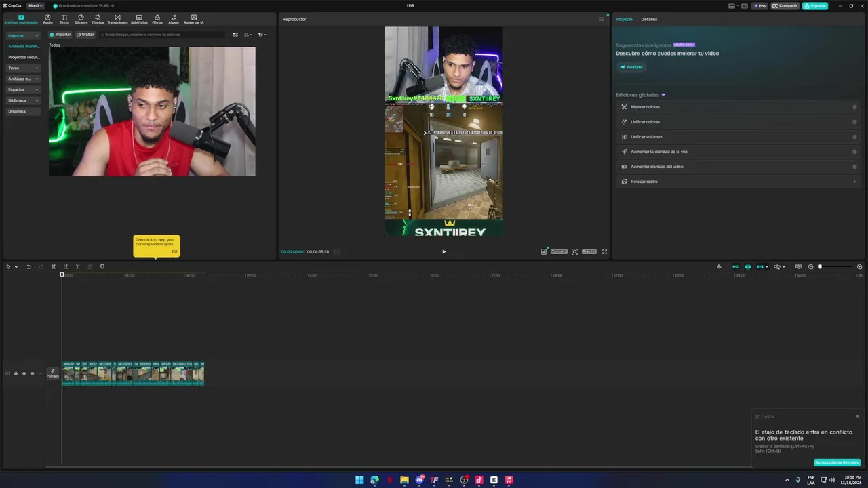
Task: Open the Filtros panel
Action: [157, 19]
